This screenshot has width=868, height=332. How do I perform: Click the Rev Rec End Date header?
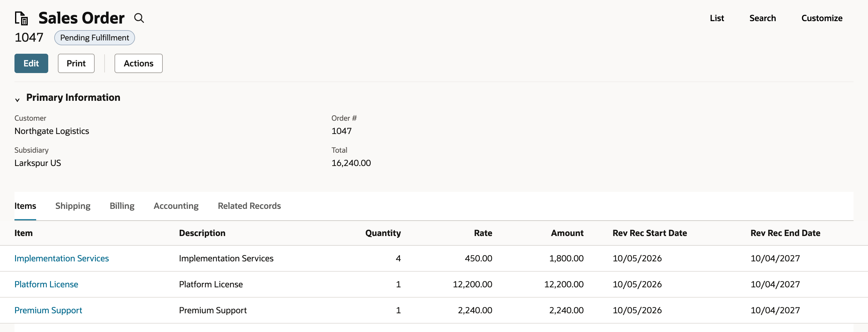[785, 233]
